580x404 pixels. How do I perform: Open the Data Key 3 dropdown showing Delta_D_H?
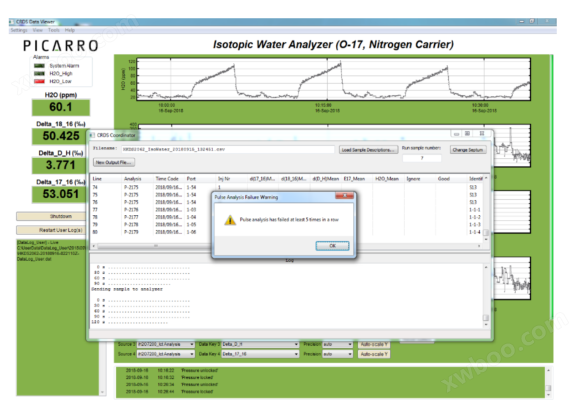click(260, 344)
